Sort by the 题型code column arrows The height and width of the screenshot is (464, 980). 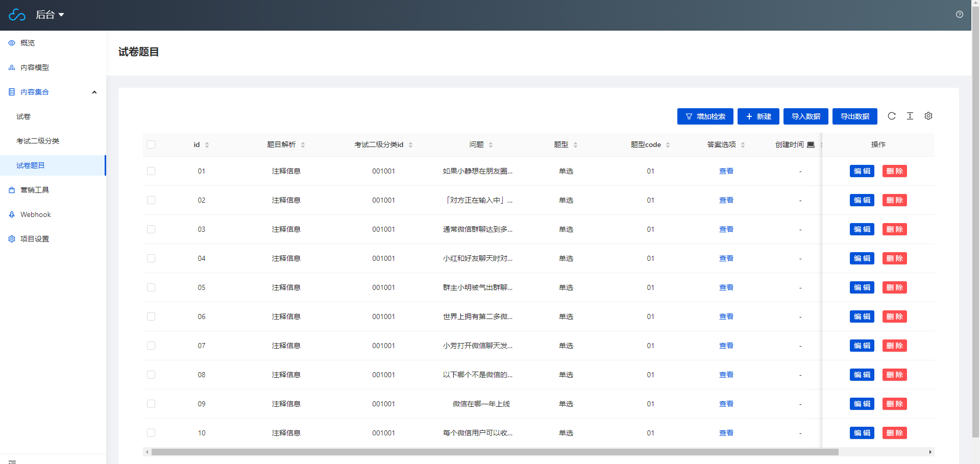pos(668,145)
